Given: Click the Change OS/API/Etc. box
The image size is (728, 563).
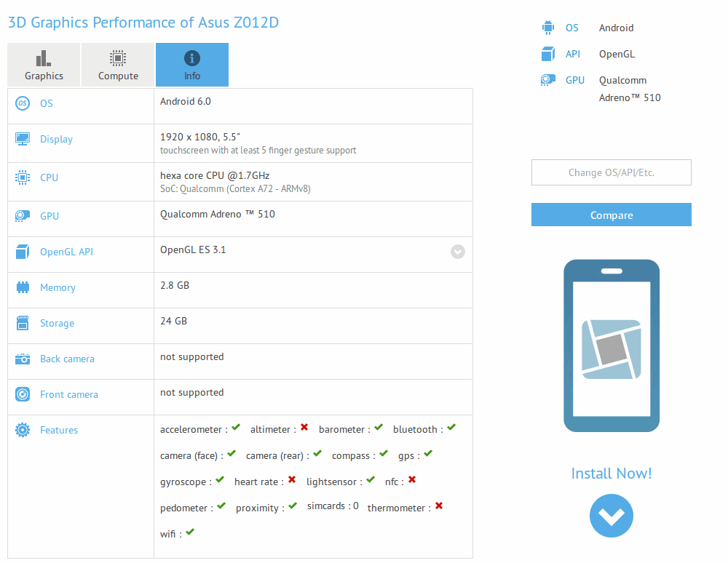Looking at the screenshot, I should [x=611, y=172].
